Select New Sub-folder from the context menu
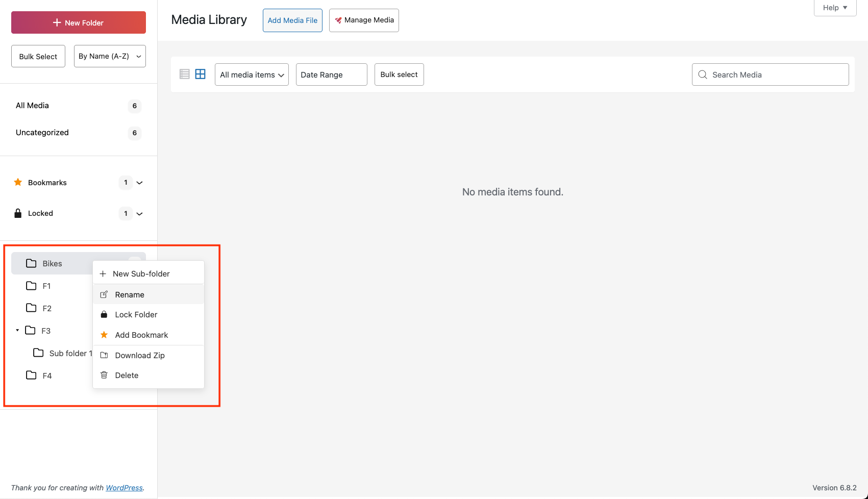This screenshot has height=499, width=868. (141, 273)
